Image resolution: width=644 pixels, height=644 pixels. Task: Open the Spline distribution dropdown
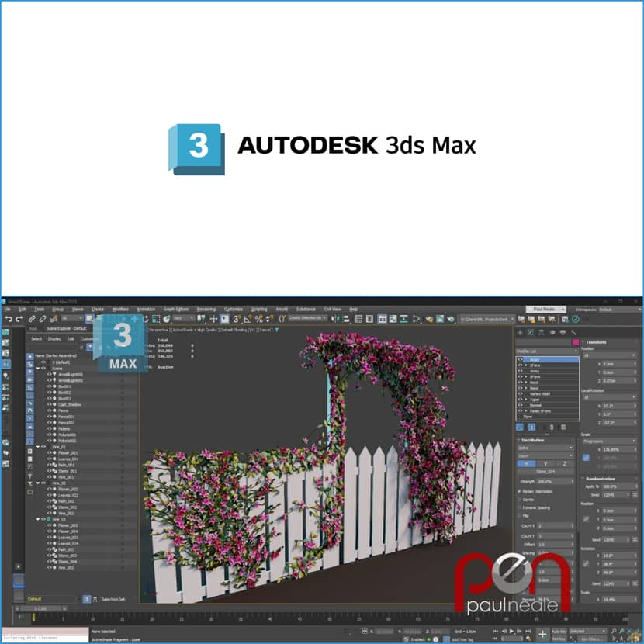545,448
